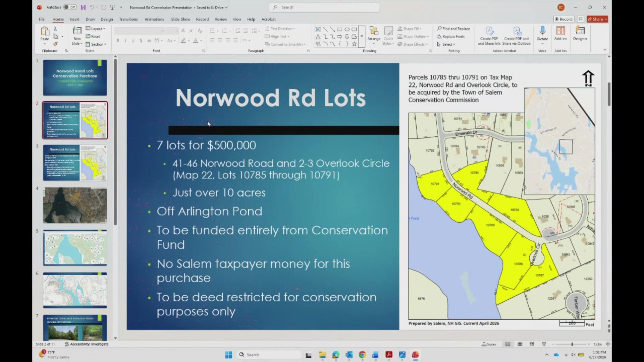Click the Windows Start button
644x362 pixels.
228,355
